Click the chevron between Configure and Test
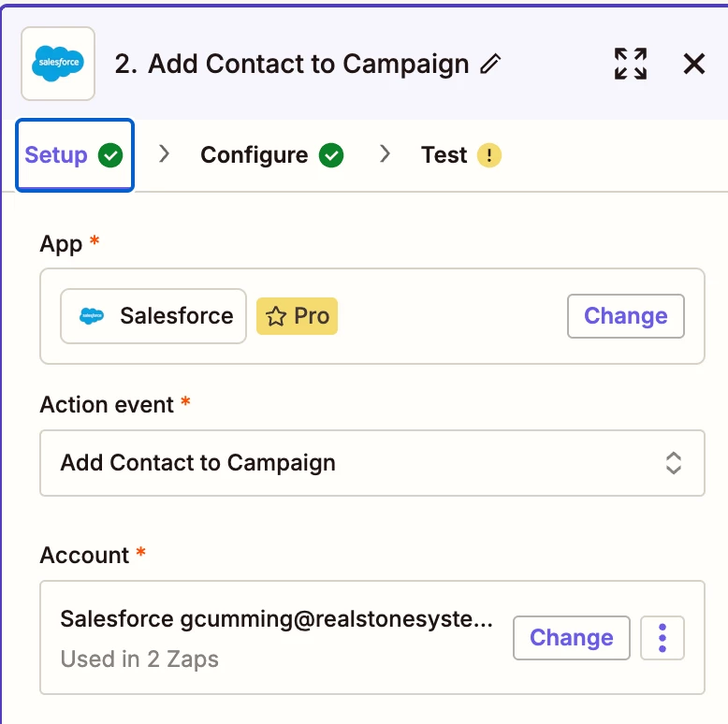The height and width of the screenshot is (724, 728). pos(385,154)
